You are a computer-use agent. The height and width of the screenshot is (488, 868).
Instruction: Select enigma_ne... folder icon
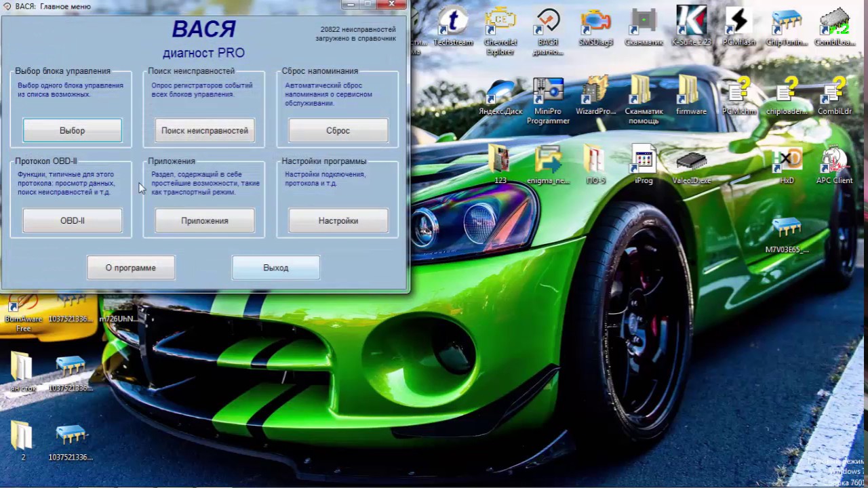click(x=548, y=165)
